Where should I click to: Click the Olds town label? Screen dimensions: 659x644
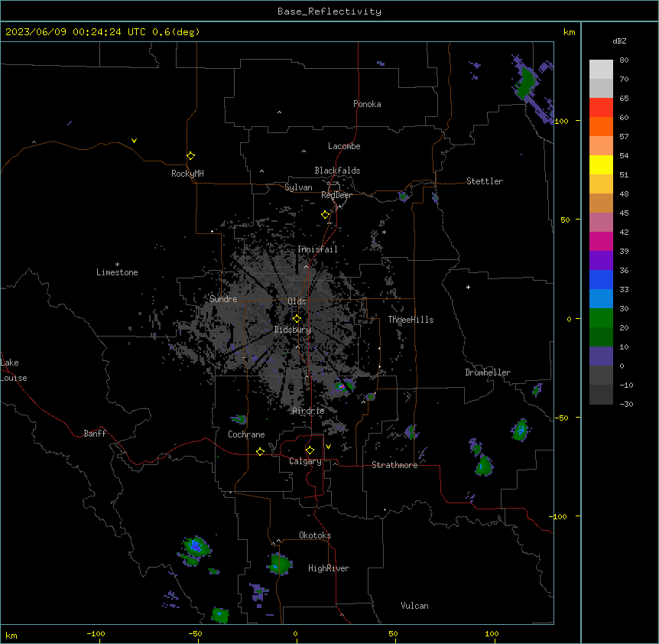pos(297,301)
